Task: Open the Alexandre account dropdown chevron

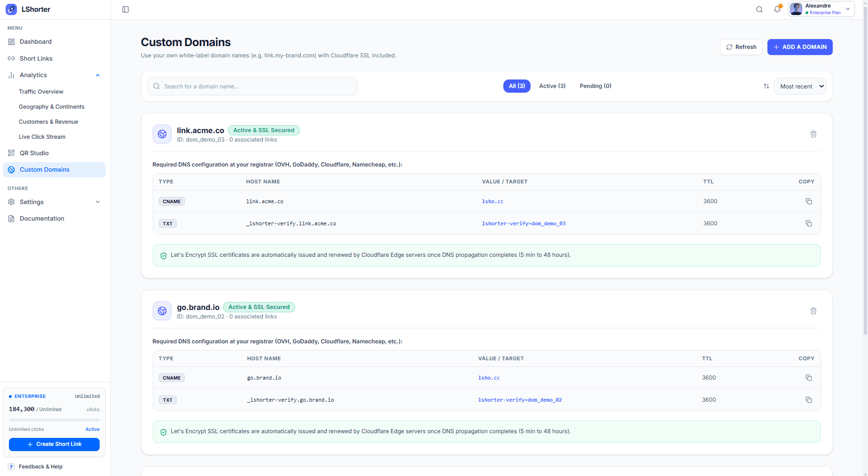Action: coord(848,9)
